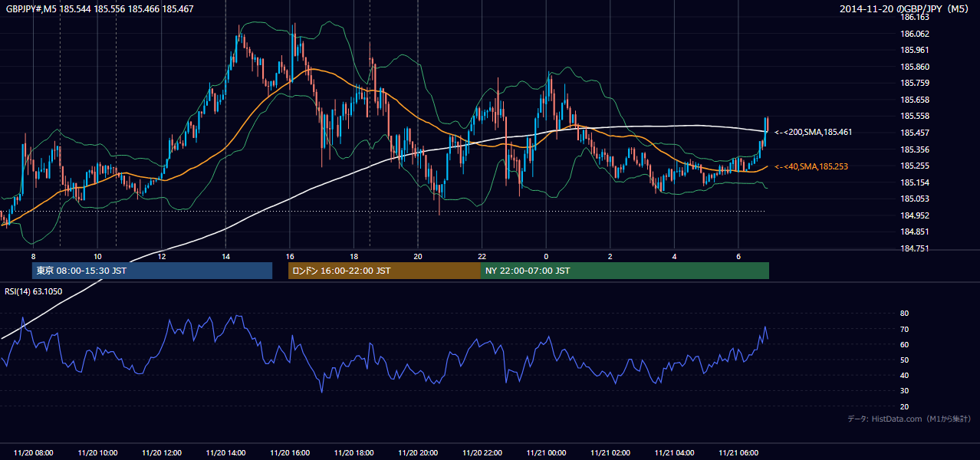Click the 184.751 price axis label
This screenshot has width=980, height=460.
click(x=914, y=248)
